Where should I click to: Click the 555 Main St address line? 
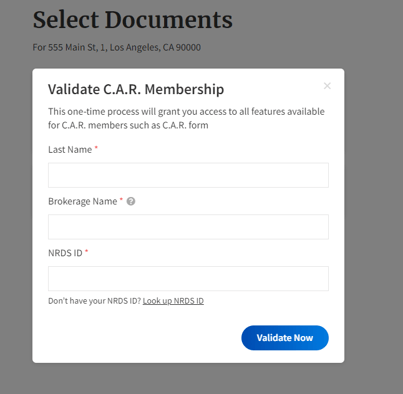coord(117,47)
